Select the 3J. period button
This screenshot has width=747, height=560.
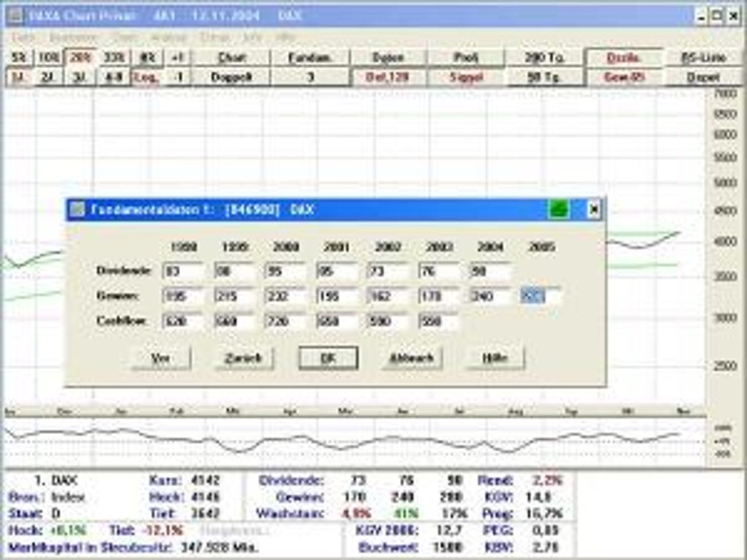tap(80, 77)
